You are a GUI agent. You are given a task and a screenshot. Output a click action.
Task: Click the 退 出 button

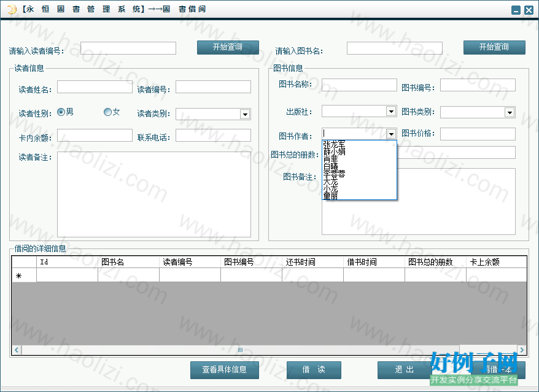[404, 370]
